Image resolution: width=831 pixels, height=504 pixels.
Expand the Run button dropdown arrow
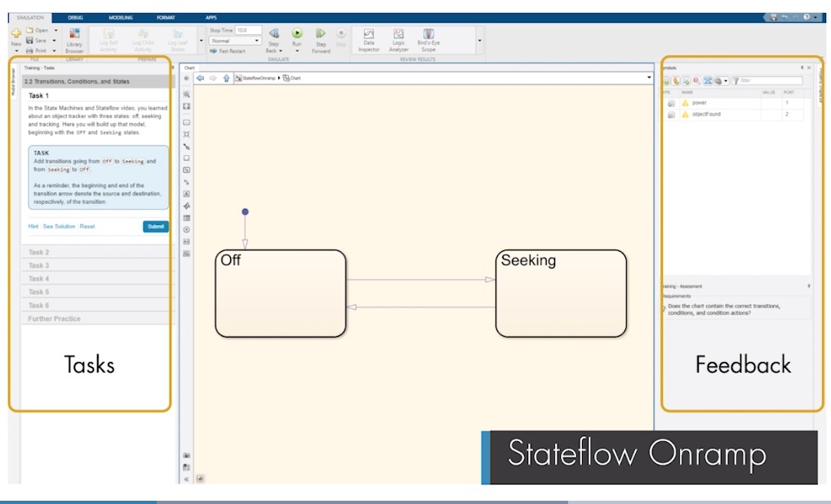[297, 51]
